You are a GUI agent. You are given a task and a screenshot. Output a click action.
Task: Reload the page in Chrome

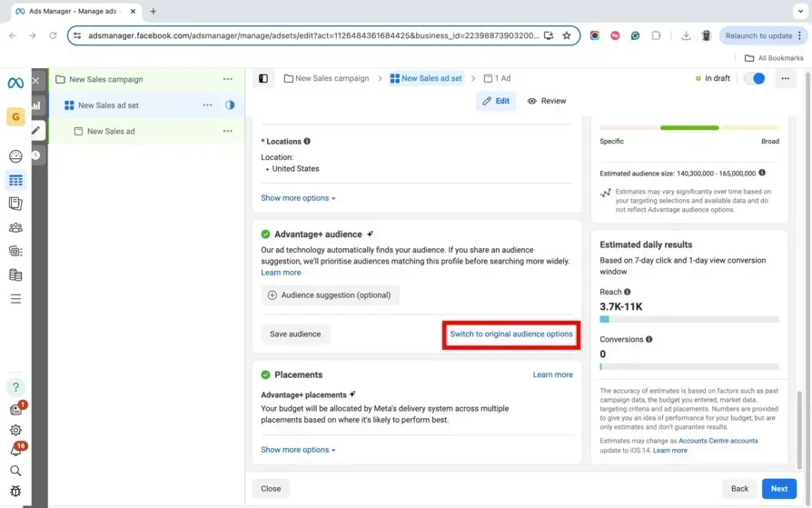point(53,35)
